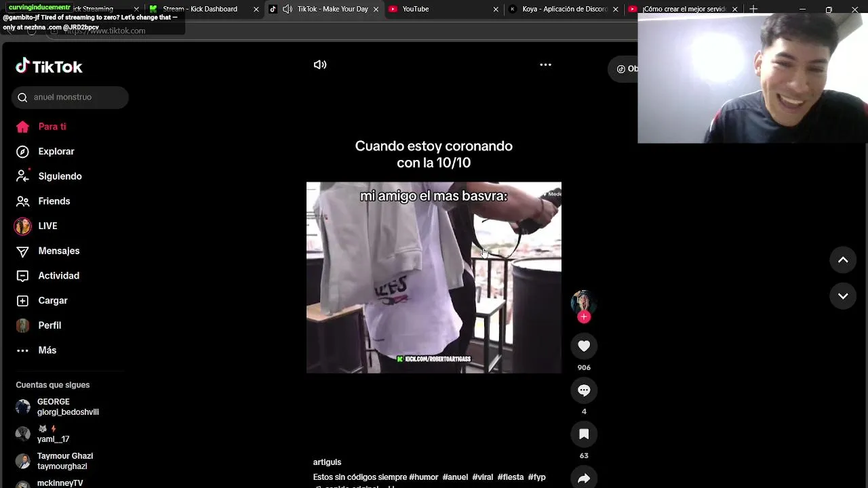Click the search box with "anuel monstruo"
Viewport: 868px width, 488px height.
point(70,97)
